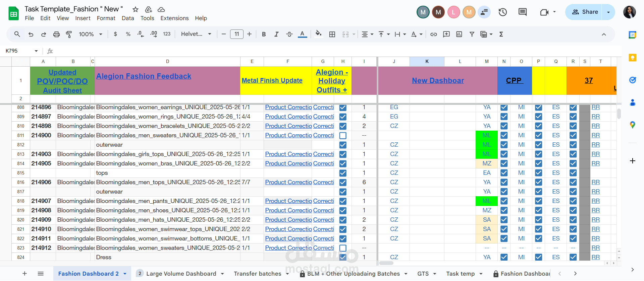Format as percent
The image size is (644, 281).
pos(128,34)
